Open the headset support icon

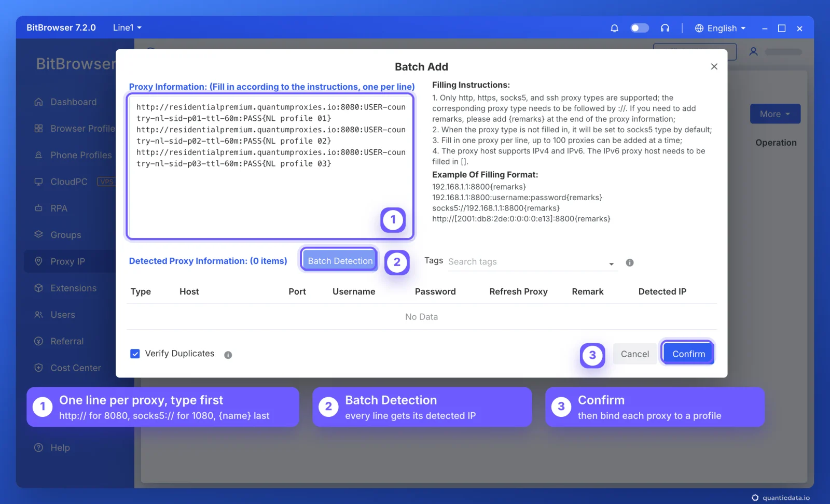pyautogui.click(x=665, y=28)
